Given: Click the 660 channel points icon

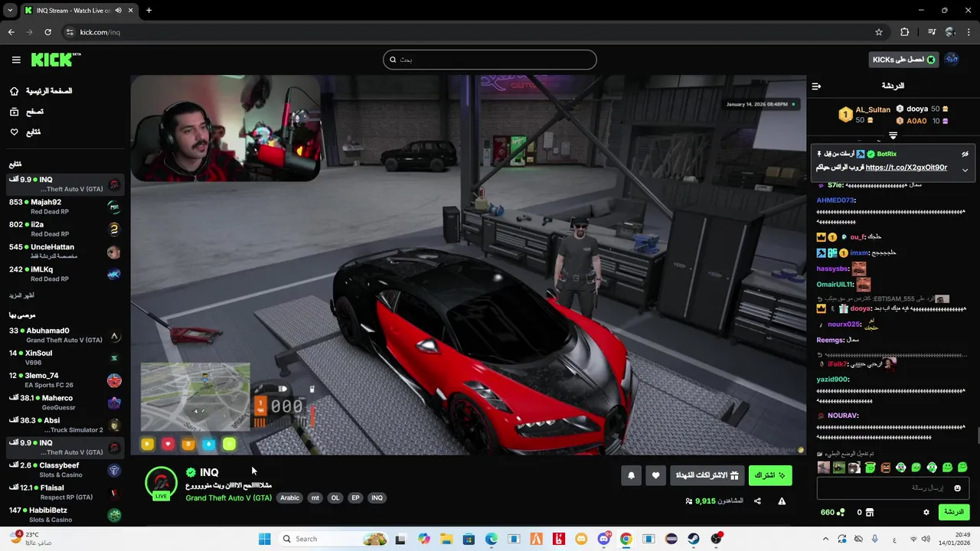Looking at the screenshot, I should 833,512.
